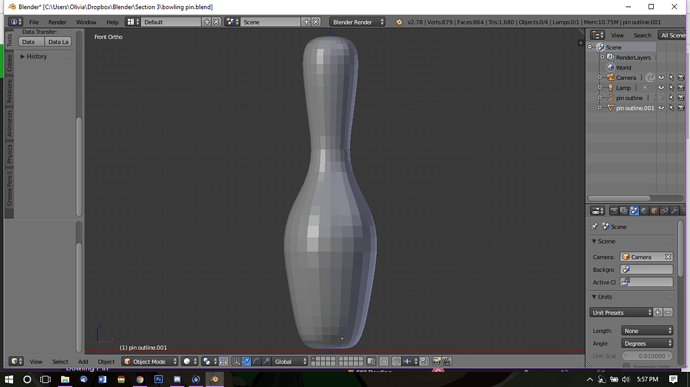
Task: Select the translate manipulator arrow
Action: [x=246, y=361]
